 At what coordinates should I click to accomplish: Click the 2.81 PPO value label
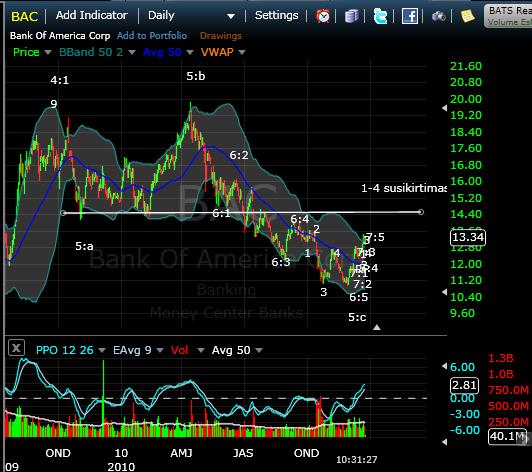click(x=464, y=385)
